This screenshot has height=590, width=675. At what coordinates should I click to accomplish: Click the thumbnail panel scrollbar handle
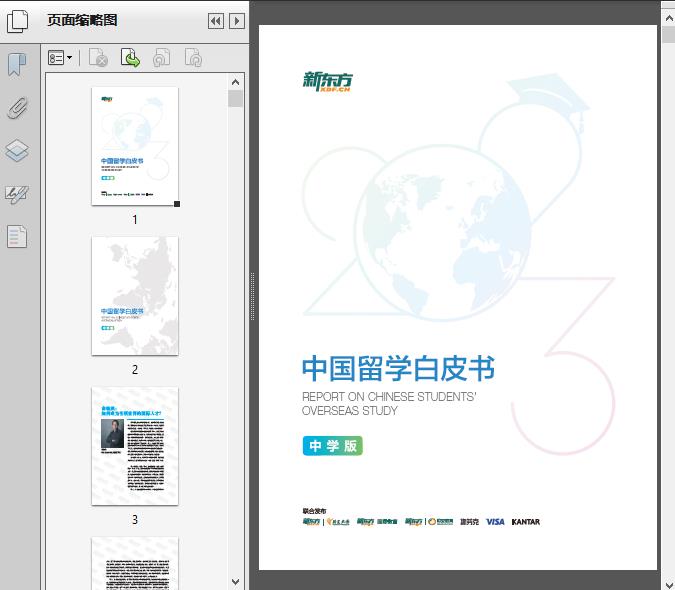pos(235,99)
